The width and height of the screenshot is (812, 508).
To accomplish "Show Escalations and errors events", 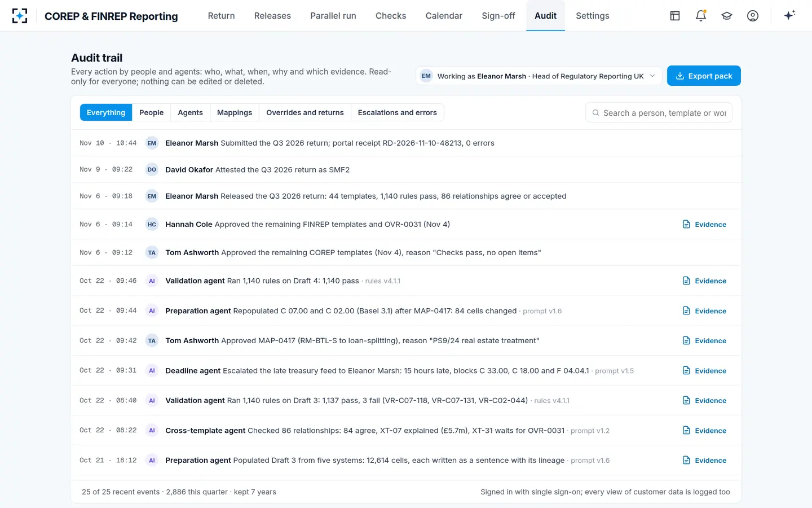I will 398,112.
